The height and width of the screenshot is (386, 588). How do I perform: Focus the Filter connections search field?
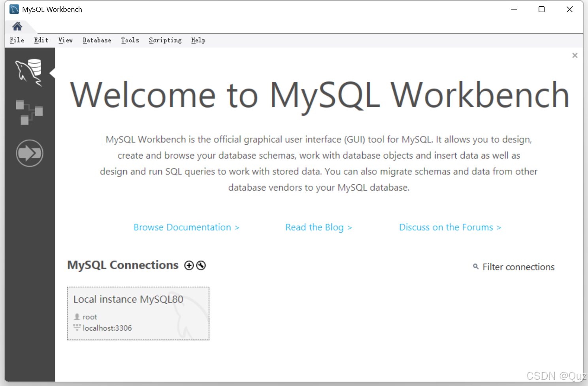518,267
